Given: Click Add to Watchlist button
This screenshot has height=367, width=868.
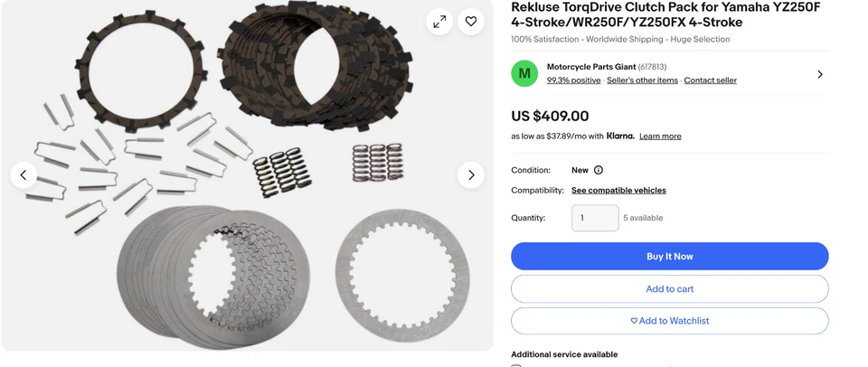Looking at the screenshot, I should coord(670,321).
